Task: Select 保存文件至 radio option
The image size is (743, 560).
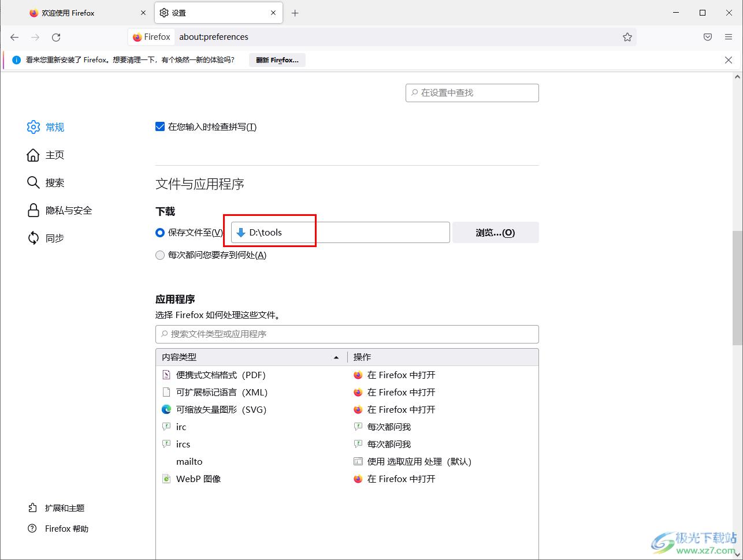Action: (x=160, y=233)
